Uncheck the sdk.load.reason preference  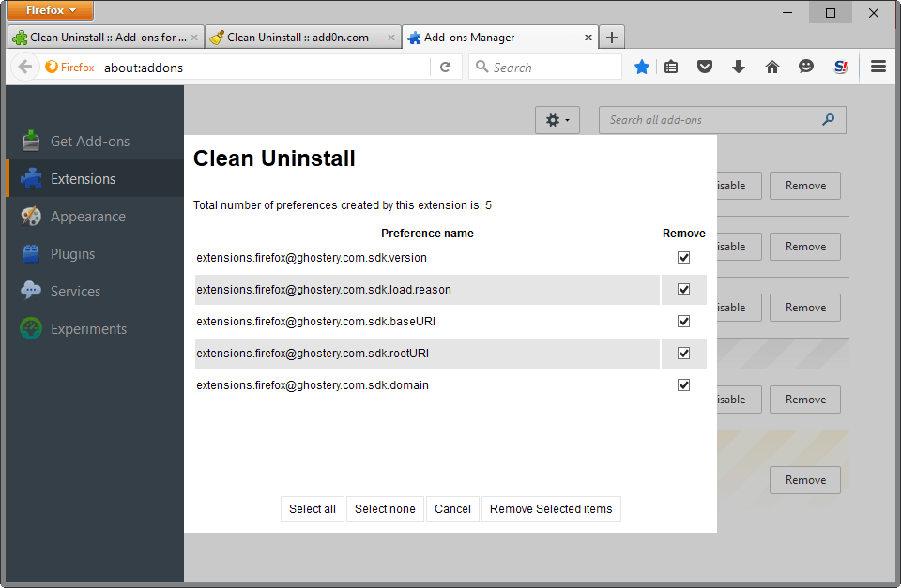pyautogui.click(x=684, y=289)
